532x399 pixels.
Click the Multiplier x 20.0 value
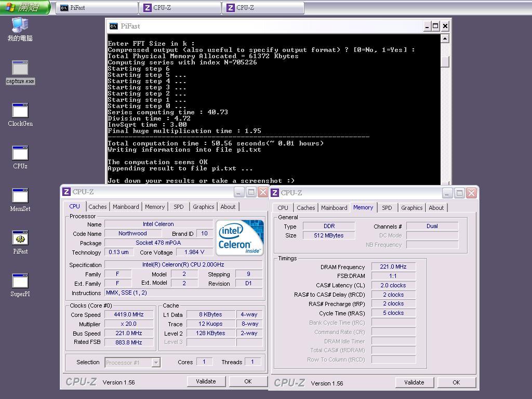click(129, 324)
